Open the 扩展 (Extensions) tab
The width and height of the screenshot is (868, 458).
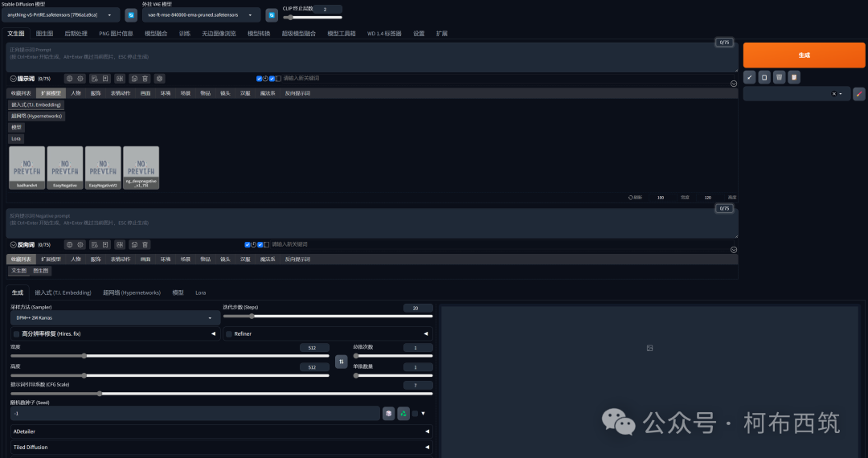pyautogui.click(x=441, y=34)
